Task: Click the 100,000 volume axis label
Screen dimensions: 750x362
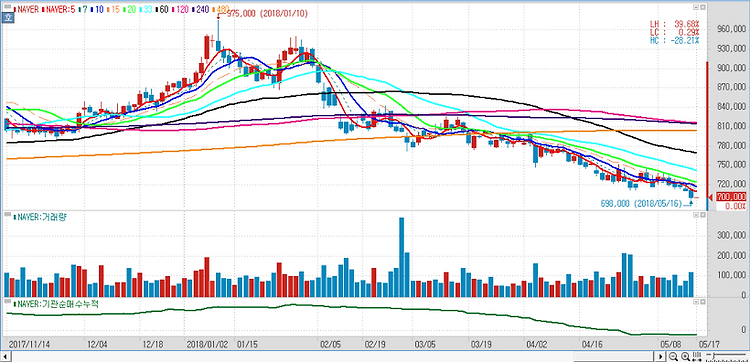Action: point(731,276)
